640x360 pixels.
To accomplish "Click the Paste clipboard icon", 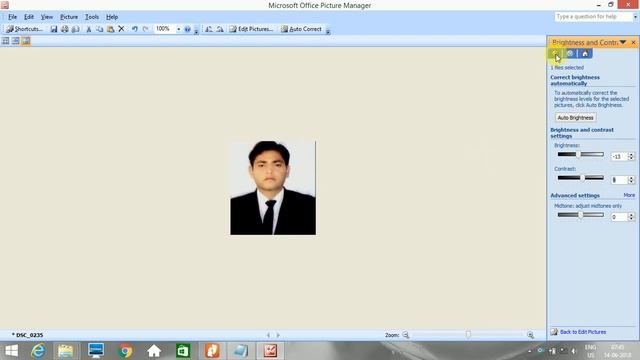I will [110, 29].
